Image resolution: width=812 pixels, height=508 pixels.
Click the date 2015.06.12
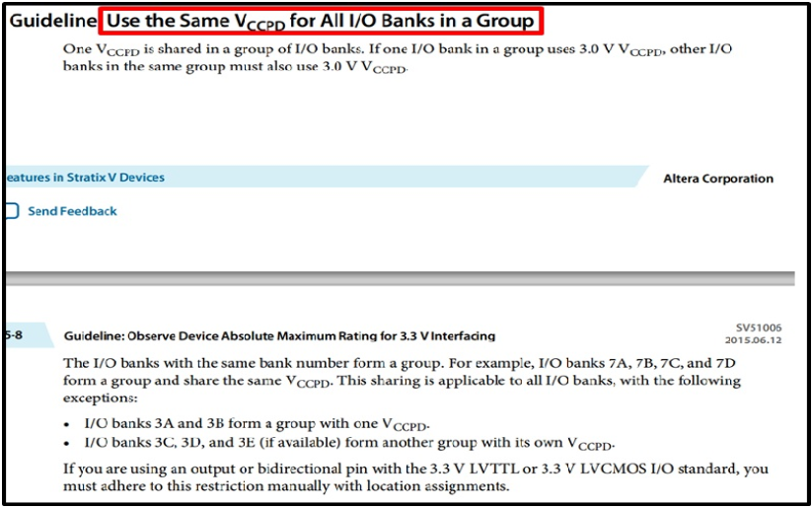point(752,340)
